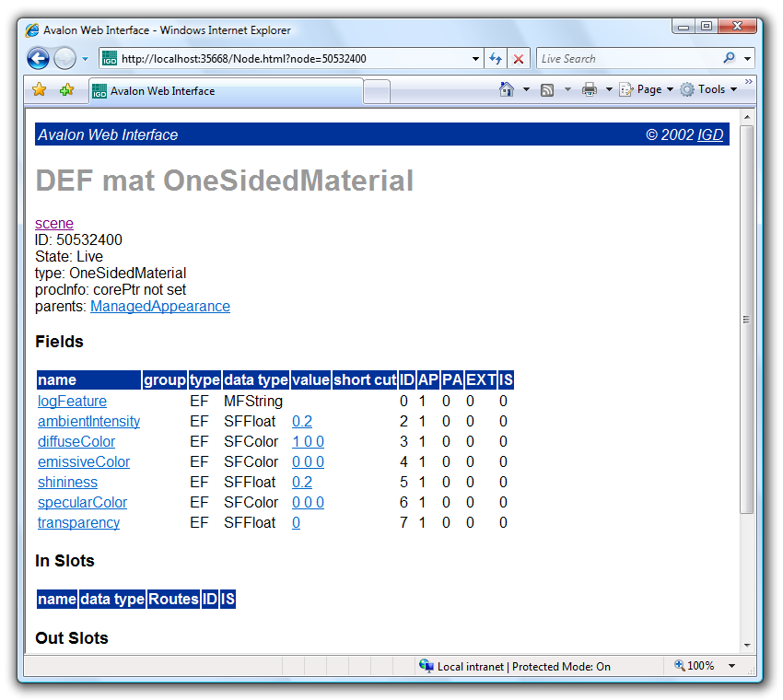The width and height of the screenshot is (783, 700).
Task: Open the logFeature field link
Action: [72, 401]
